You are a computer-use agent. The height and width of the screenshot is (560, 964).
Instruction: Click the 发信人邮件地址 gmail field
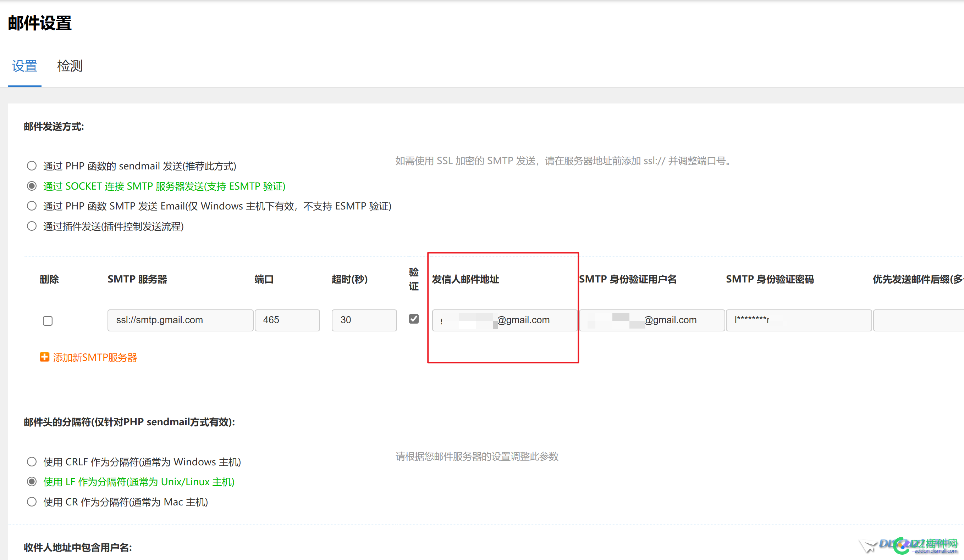click(504, 320)
